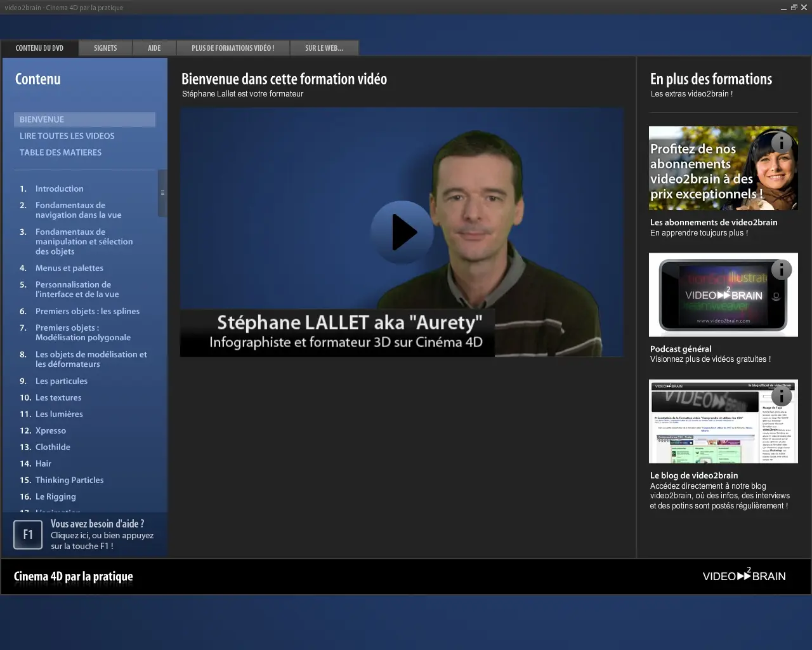Click Les abonnements de video2brain link
The width and height of the screenshot is (812, 650).
714,222
